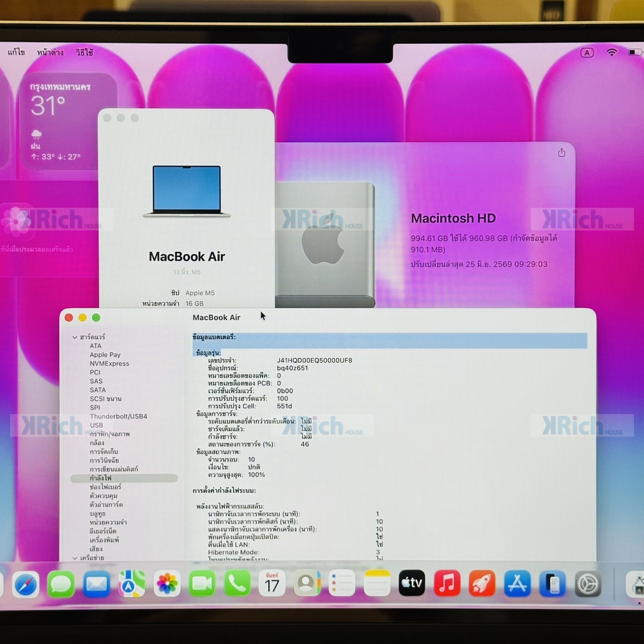Open the App Store from Dock
644x644 pixels.
tap(517, 584)
